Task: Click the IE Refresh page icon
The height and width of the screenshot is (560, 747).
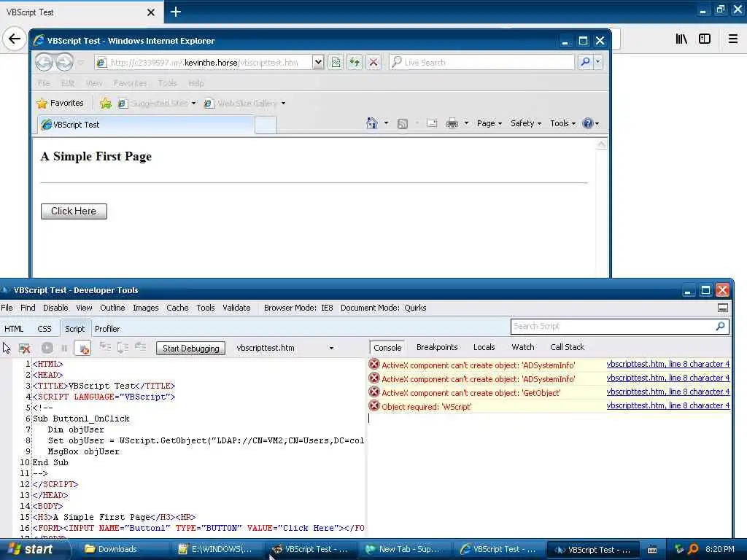Action: pos(355,63)
